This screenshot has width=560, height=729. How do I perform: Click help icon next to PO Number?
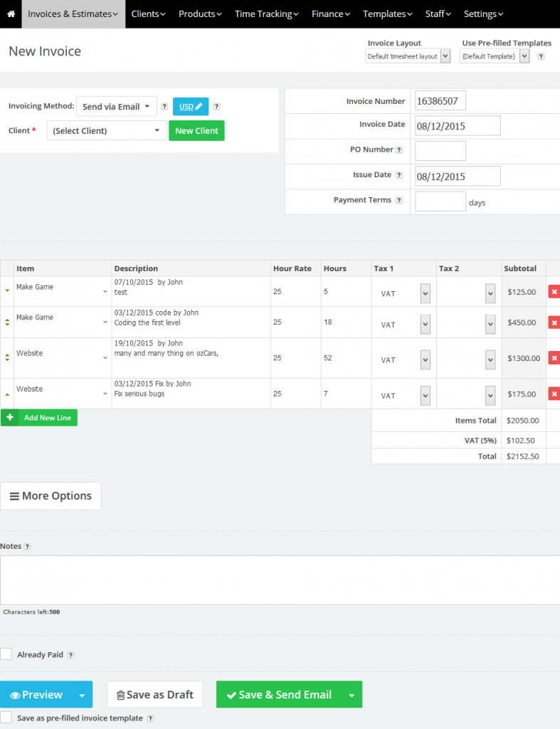pos(399,150)
